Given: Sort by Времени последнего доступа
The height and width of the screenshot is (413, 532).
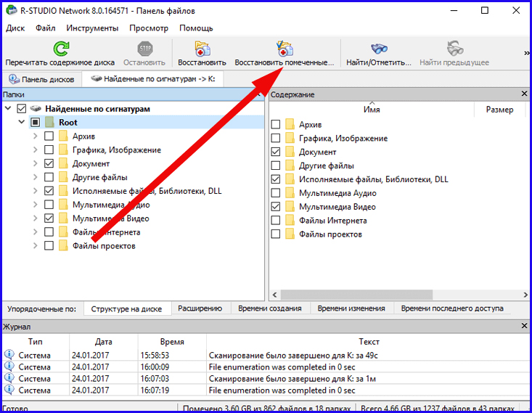Looking at the screenshot, I should [x=452, y=308].
